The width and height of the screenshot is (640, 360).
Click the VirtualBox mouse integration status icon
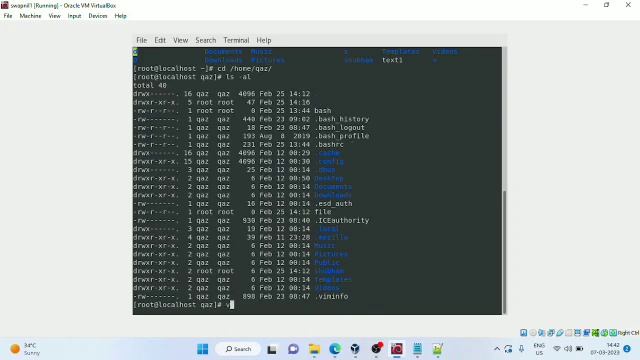point(604,333)
